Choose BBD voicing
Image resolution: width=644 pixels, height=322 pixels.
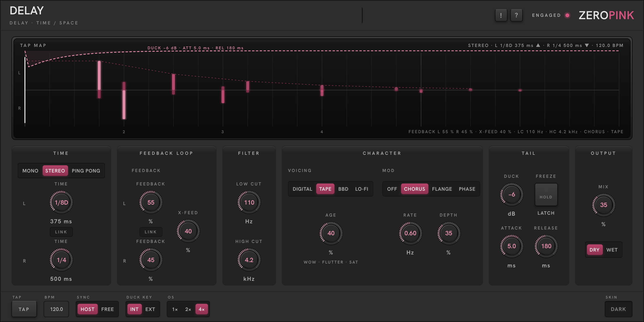click(x=343, y=189)
